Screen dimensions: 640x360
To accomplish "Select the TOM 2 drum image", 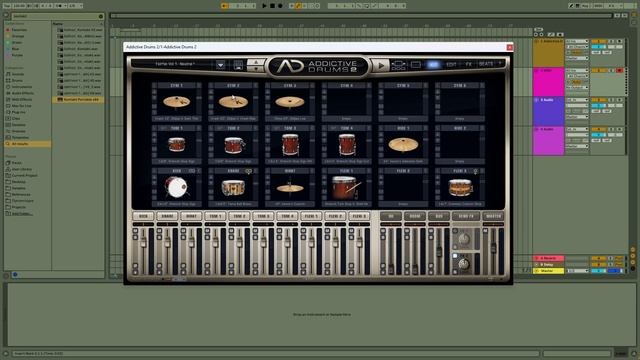I will [x=234, y=145].
